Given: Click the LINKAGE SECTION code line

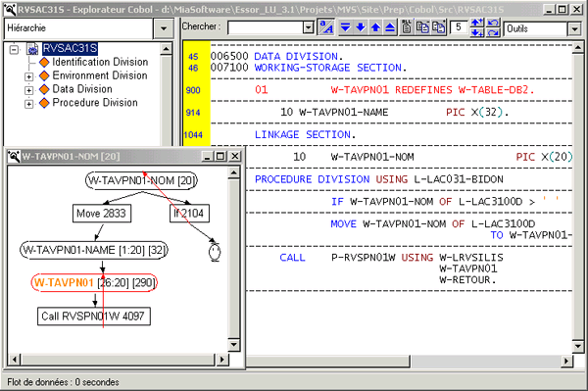Looking at the screenshot, I should (x=305, y=134).
